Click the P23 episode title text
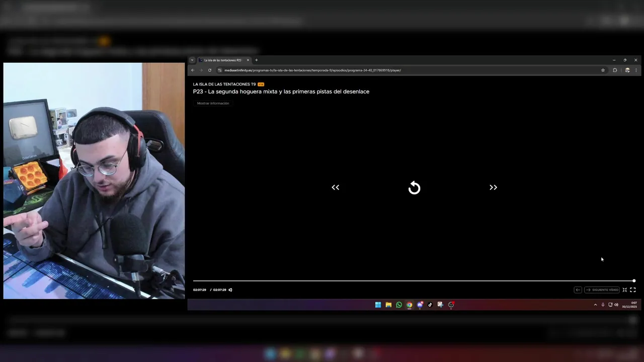The height and width of the screenshot is (362, 644). (281, 92)
